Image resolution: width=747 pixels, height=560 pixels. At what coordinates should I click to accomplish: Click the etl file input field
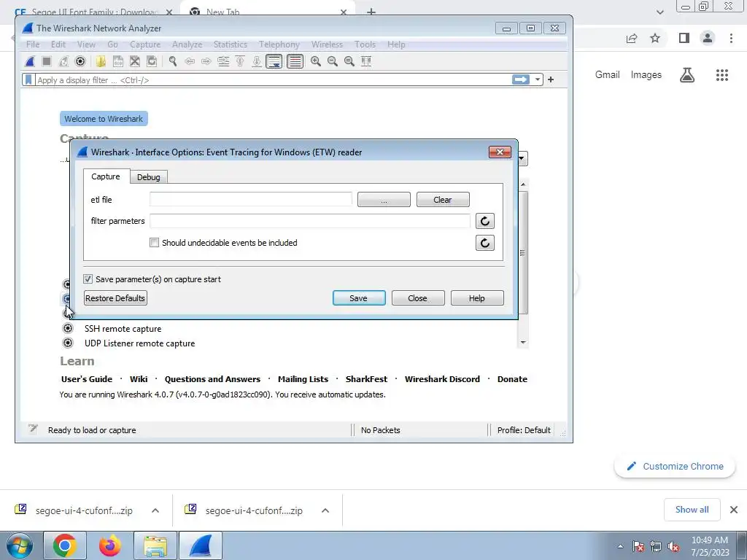click(251, 199)
